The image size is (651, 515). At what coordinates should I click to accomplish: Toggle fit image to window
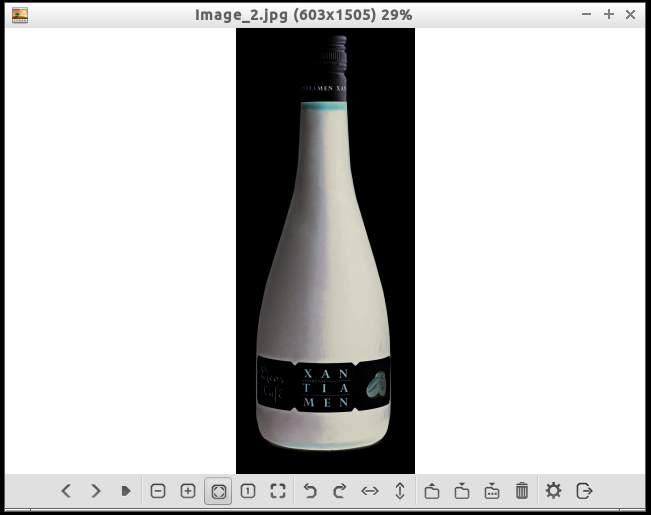coord(218,491)
